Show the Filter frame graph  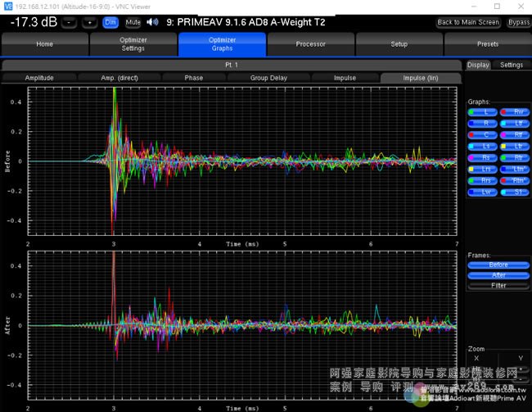click(498, 285)
